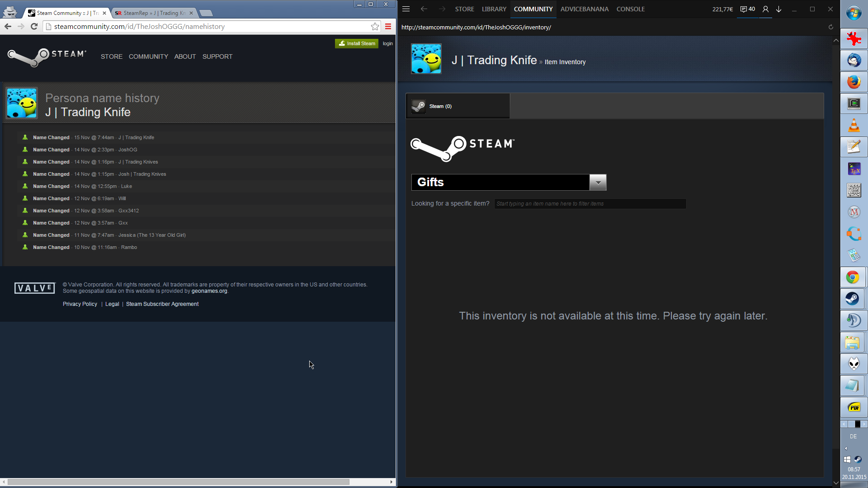Click the geonames.org link
The image size is (868, 488).
point(209,291)
